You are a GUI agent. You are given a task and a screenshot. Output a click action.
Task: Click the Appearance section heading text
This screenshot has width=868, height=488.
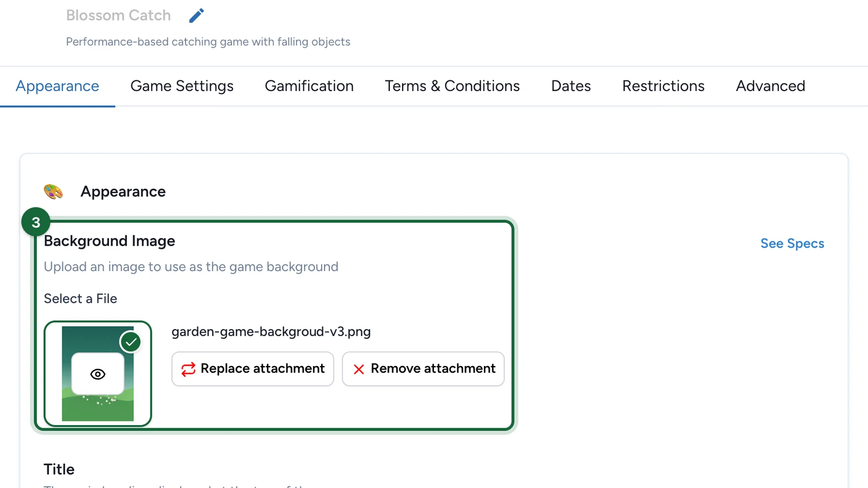123,191
